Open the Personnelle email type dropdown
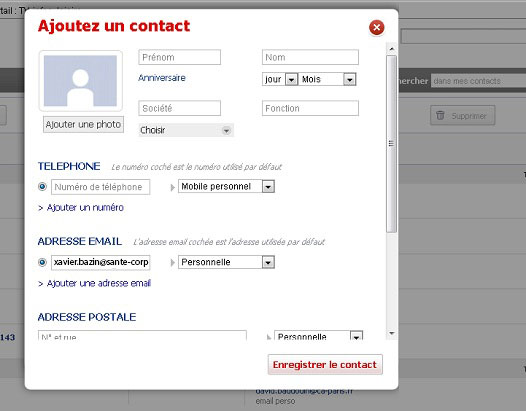The width and height of the screenshot is (526, 411). pyautogui.click(x=226, y=262)
